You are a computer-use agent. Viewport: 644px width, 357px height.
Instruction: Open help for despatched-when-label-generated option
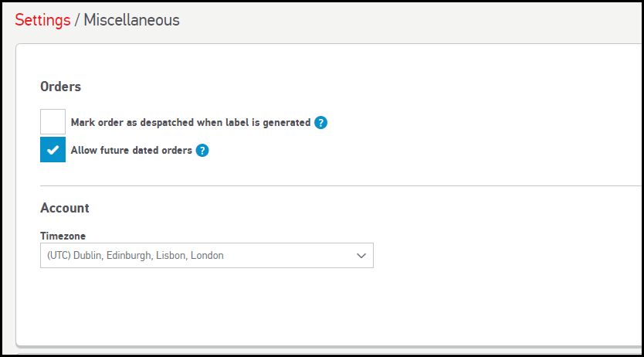320,122
